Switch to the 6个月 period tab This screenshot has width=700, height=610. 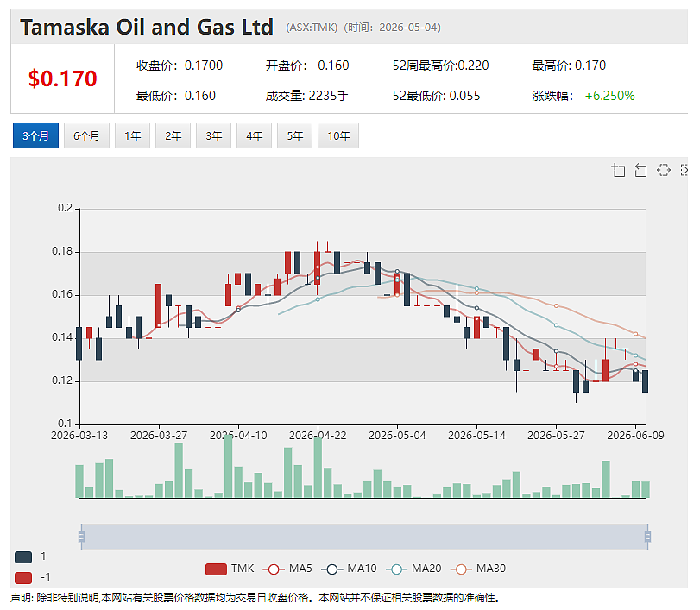pos(86,135)
